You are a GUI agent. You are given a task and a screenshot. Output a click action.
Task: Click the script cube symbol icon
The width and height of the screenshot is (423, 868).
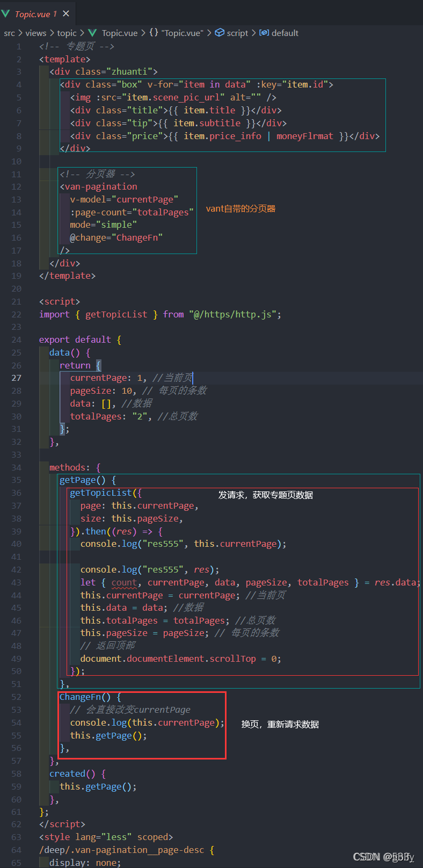click(x=220, y=33)
